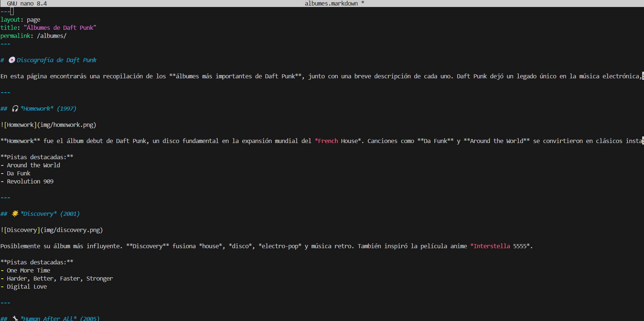The image size is (644, 321).
Task: Click the 'One More Time' list item
Action: pyautogui.click(x=28, y=271)
